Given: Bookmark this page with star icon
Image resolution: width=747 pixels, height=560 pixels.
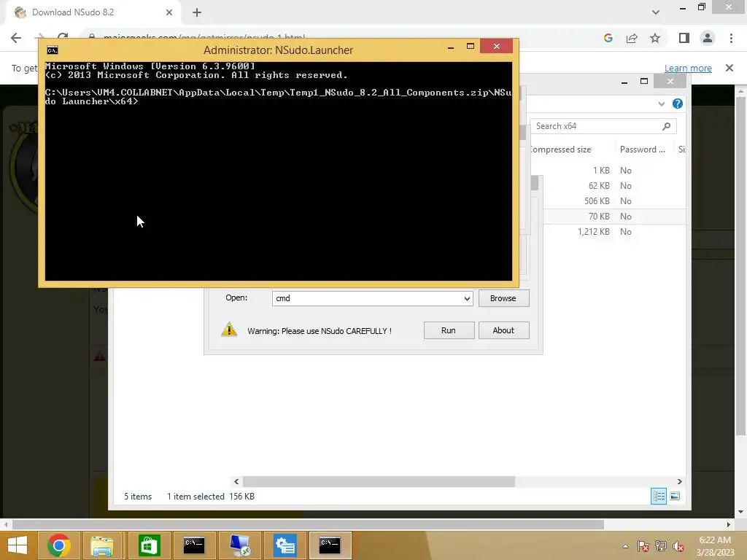Looking at the screenshot, I should click(x=656, y=38).
